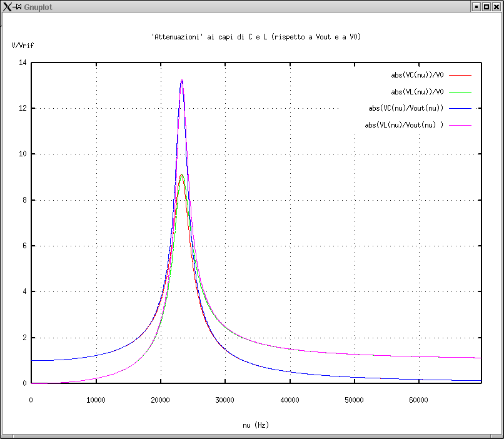
Task: Click the magenta legend line sample
Action: click(x=460, y=125)
